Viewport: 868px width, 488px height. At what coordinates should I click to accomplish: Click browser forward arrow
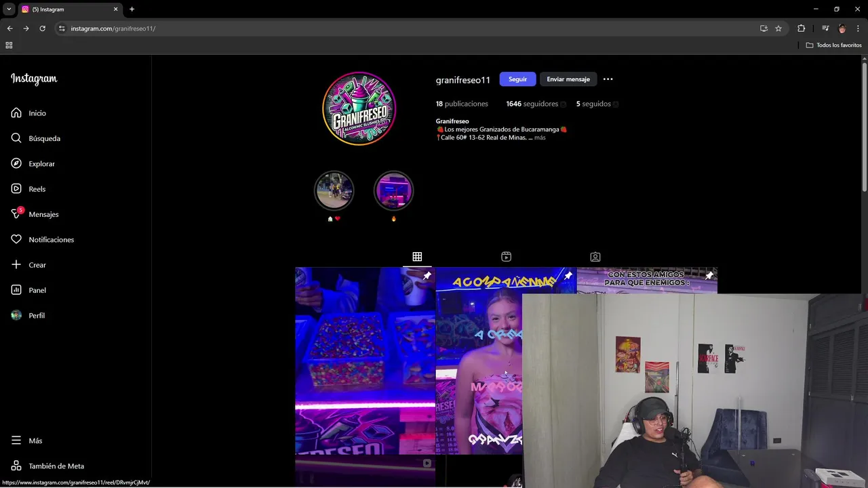(26, 28)
